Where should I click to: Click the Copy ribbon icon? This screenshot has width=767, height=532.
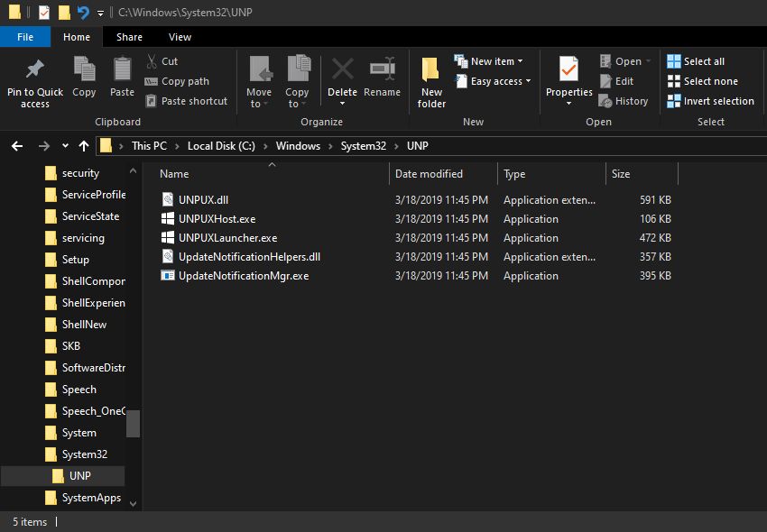tap(84, 69)
